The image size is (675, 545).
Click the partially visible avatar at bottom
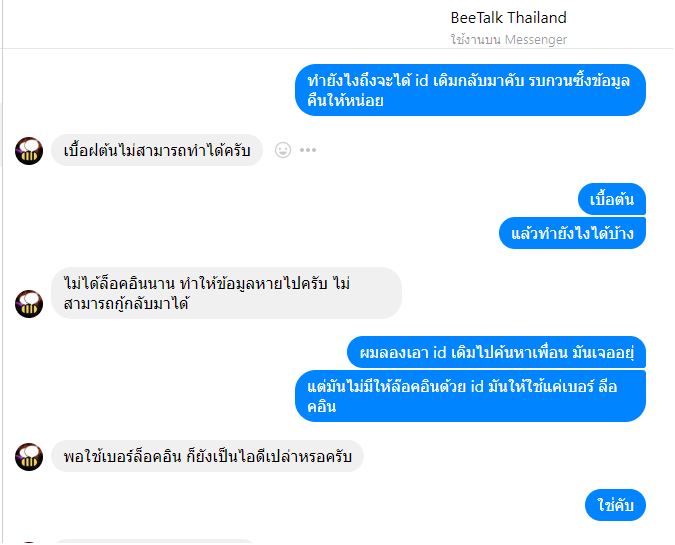[29, 542]
